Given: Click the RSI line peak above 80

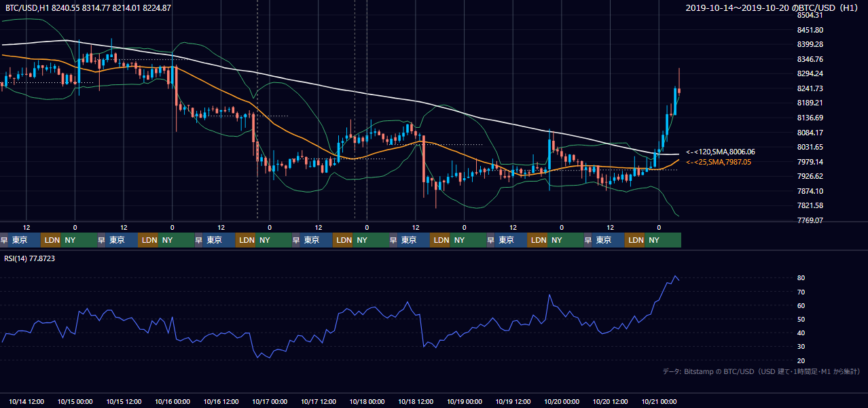Looking at the screenshot, I should (675, 277).
